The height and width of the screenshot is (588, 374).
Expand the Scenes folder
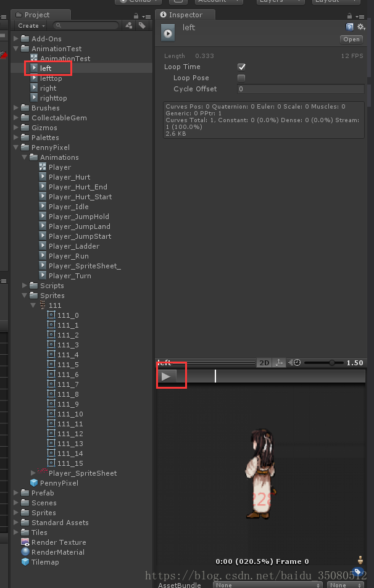click(16, 502)
